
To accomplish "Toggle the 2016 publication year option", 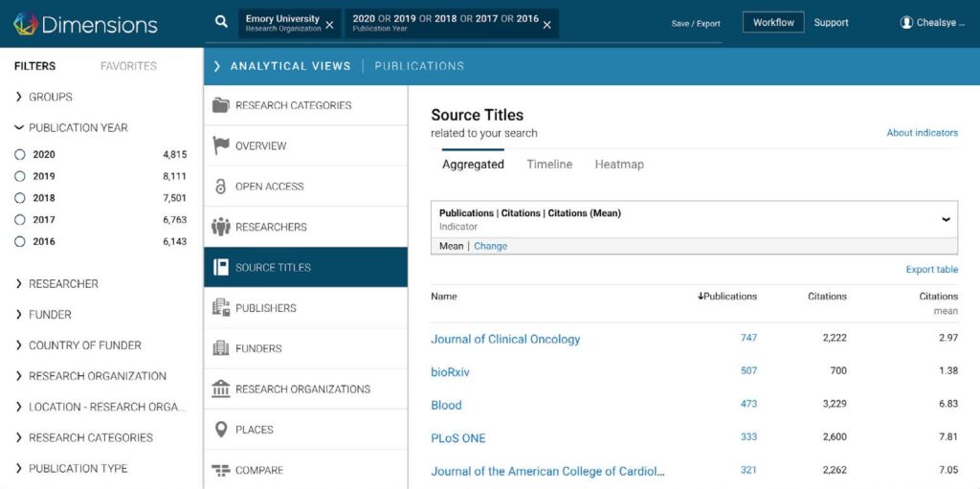I will [20, 242].
